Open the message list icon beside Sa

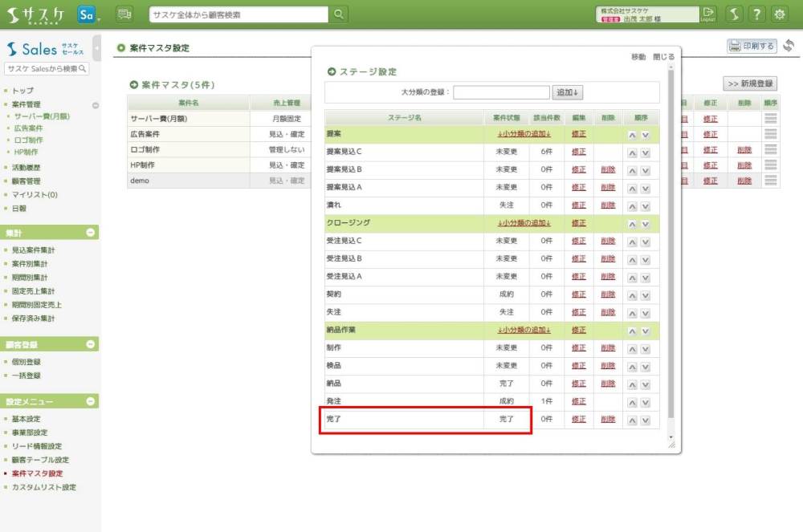click(x=124, y=14)
